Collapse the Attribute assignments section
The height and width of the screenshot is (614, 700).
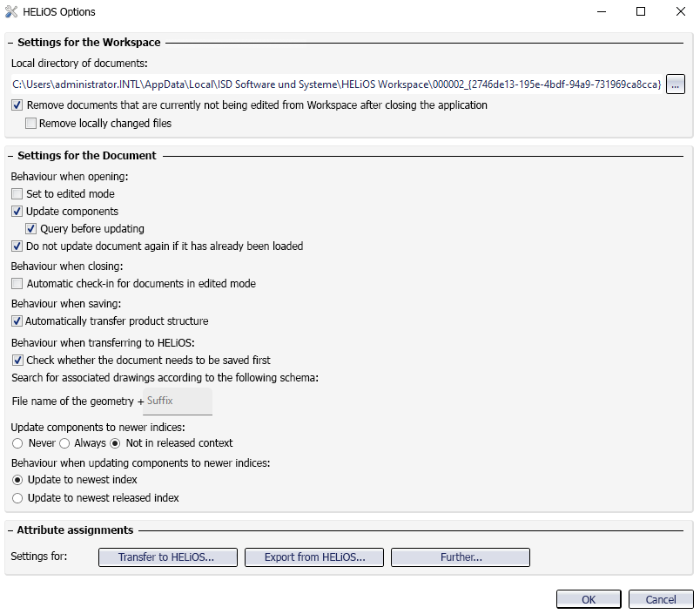10,530
